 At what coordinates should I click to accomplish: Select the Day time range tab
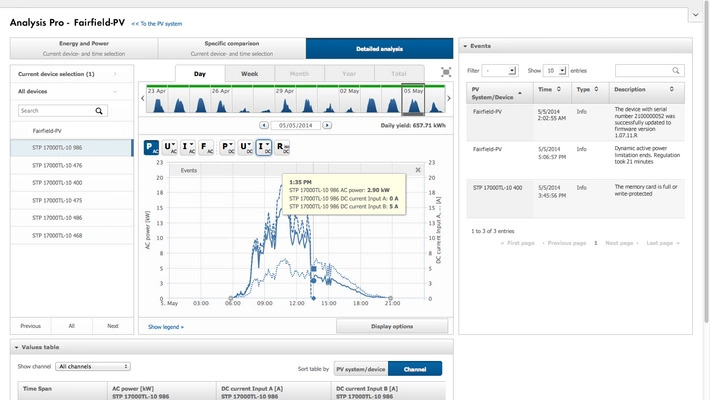200,73
